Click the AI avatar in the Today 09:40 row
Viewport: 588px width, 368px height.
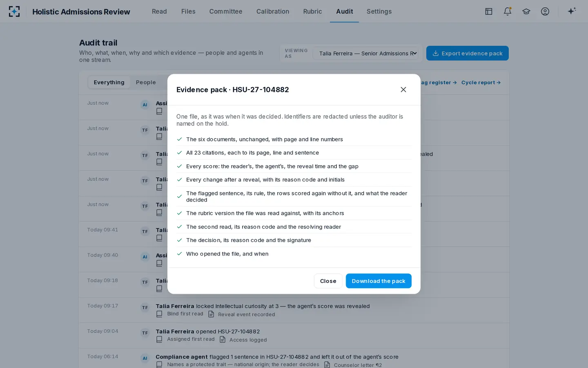click(145, 257)
